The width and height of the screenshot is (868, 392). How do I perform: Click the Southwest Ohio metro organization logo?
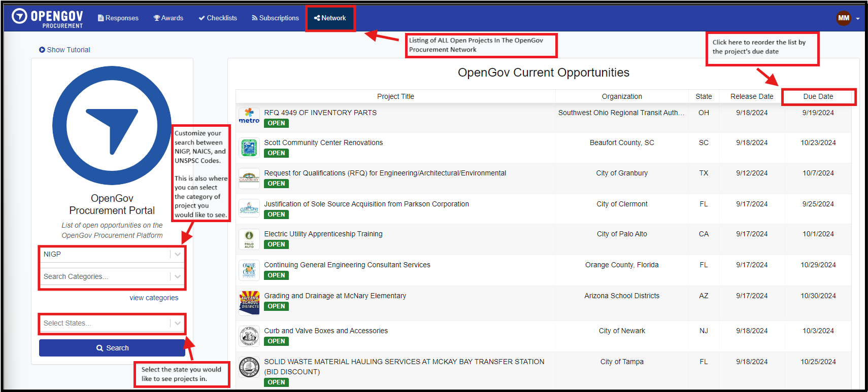[x=249, y=116]
